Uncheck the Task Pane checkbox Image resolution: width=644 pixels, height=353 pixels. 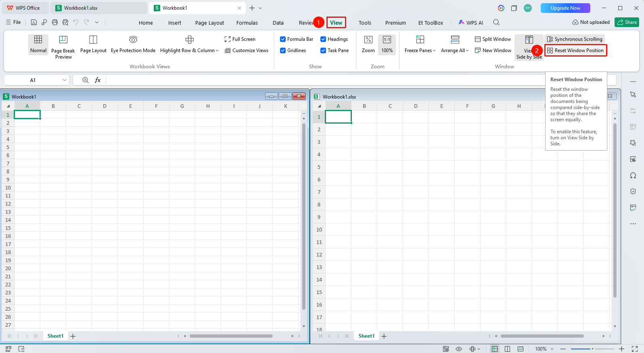click(323, 50)
